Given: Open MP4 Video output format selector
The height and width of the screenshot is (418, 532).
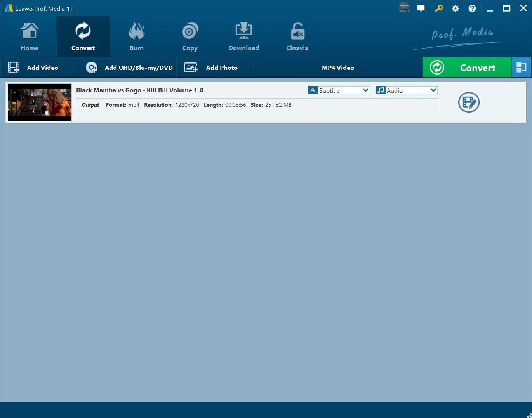Looking at the screenshot, I should pos(338,68).
